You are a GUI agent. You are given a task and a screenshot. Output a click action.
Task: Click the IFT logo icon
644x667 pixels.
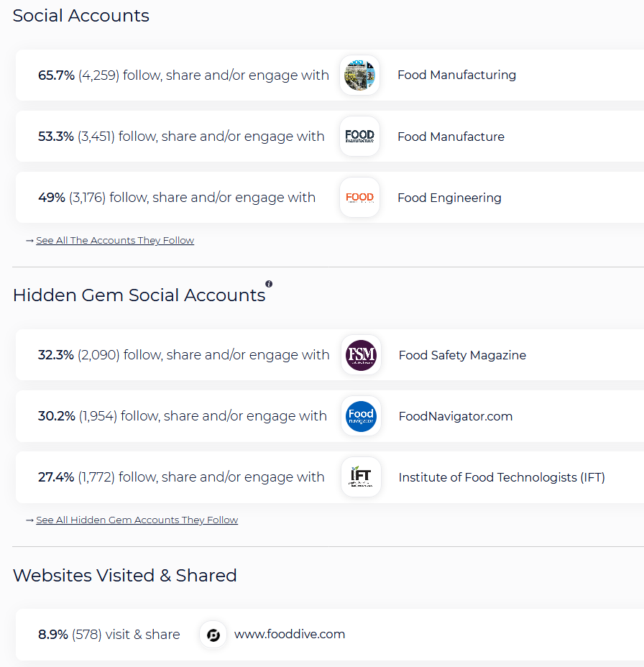pyautogui.click(x=361, y=477)
